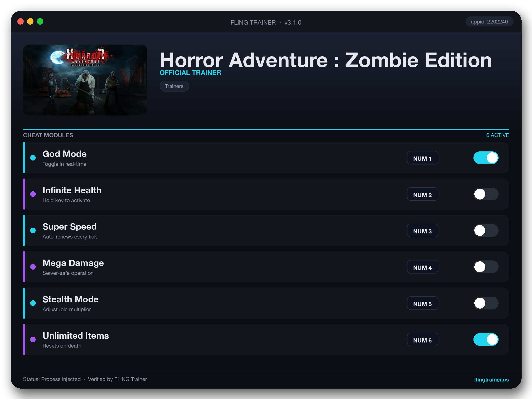The image size is (532, 399).
Task: Click the FLiNG TRAINER v3.1.0 window title
Action: [266, 22]
